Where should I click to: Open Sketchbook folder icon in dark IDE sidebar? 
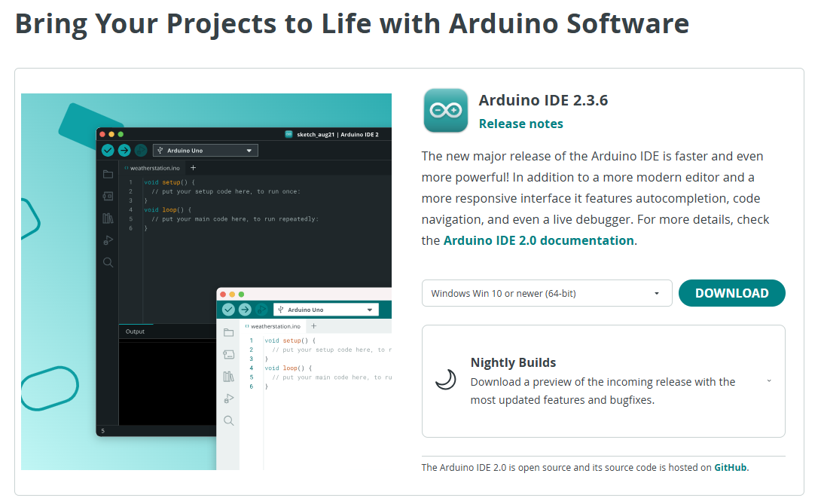click(108, 174)
